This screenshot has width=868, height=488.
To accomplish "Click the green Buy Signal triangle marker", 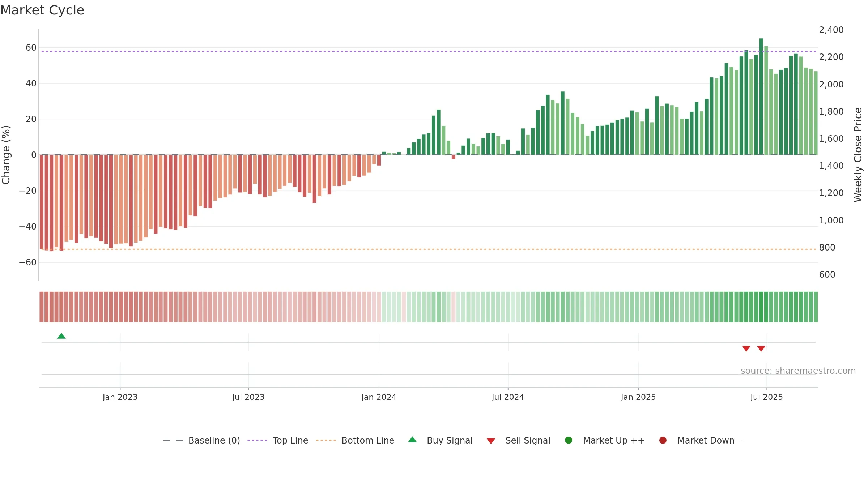I will click(61, 336).
